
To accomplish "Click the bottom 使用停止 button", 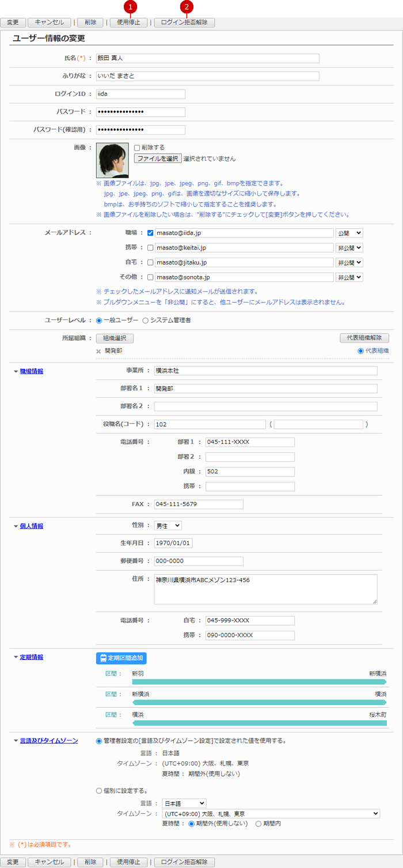I will [x=128, y=862].
